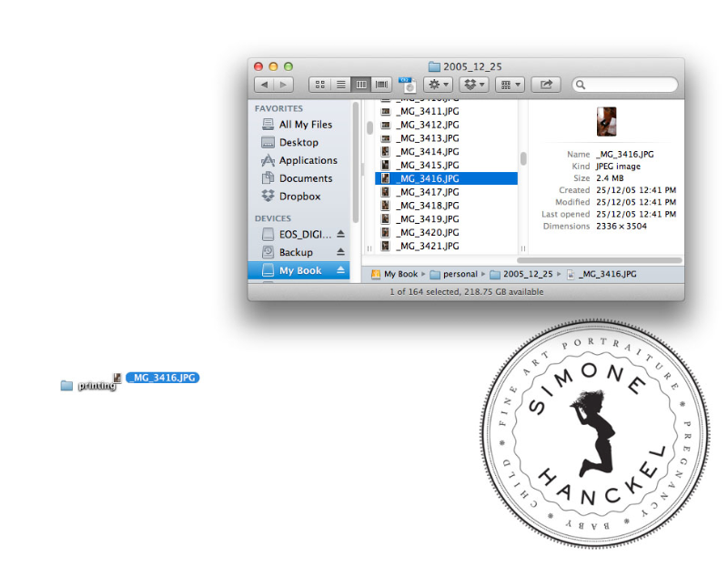Viewport: 728px width, 577px height.
Task: Click the Dropbox sidebar icon
Action: tap(268, 196)
